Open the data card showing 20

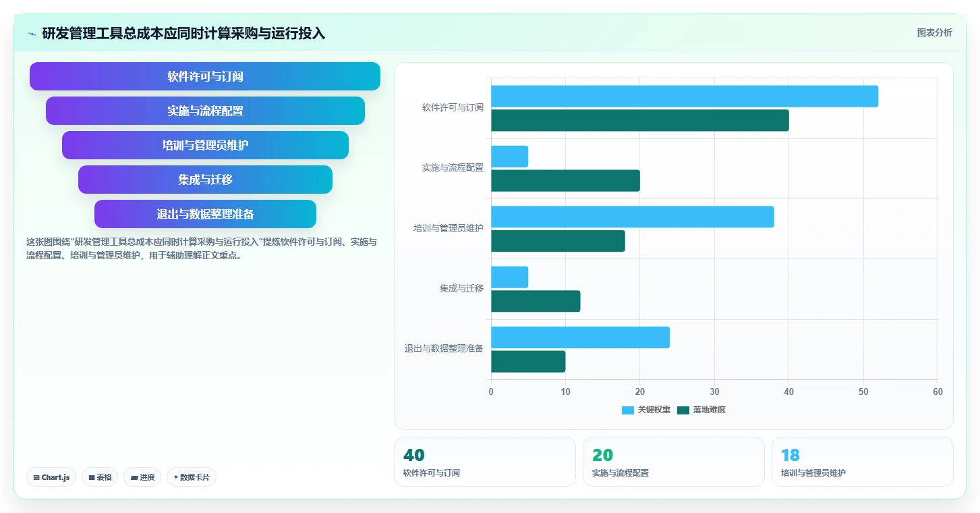674,462
